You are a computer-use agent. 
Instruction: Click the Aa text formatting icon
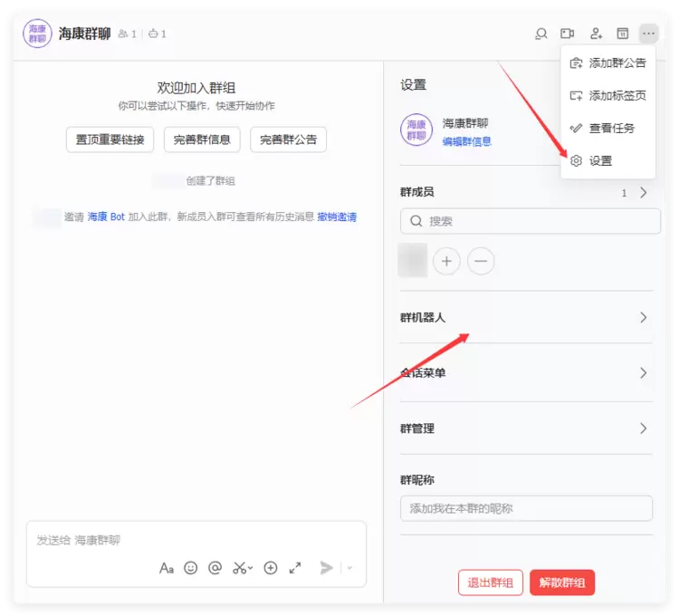[167, 568]
